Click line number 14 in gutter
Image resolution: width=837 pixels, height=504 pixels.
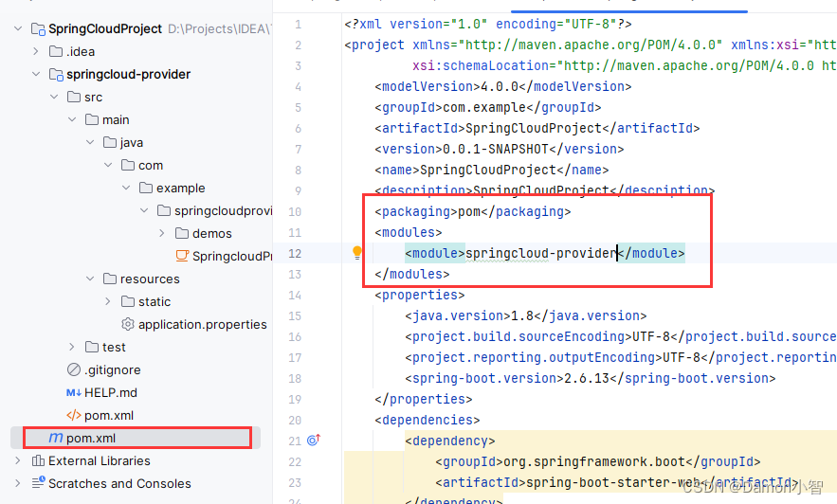click(295, 295)
